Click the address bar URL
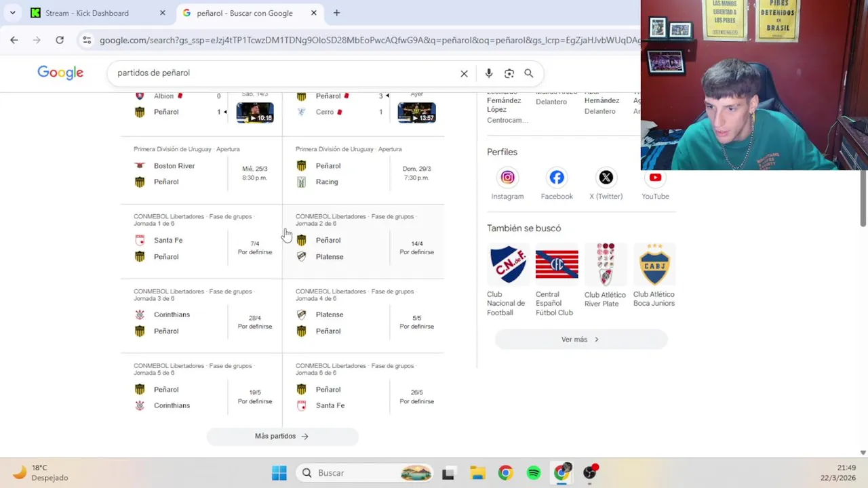The image size is (868, 488). coord(370,40)
